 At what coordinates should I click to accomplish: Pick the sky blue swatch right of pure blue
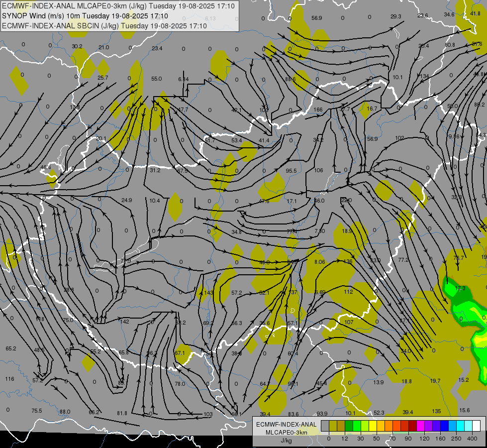452,426
